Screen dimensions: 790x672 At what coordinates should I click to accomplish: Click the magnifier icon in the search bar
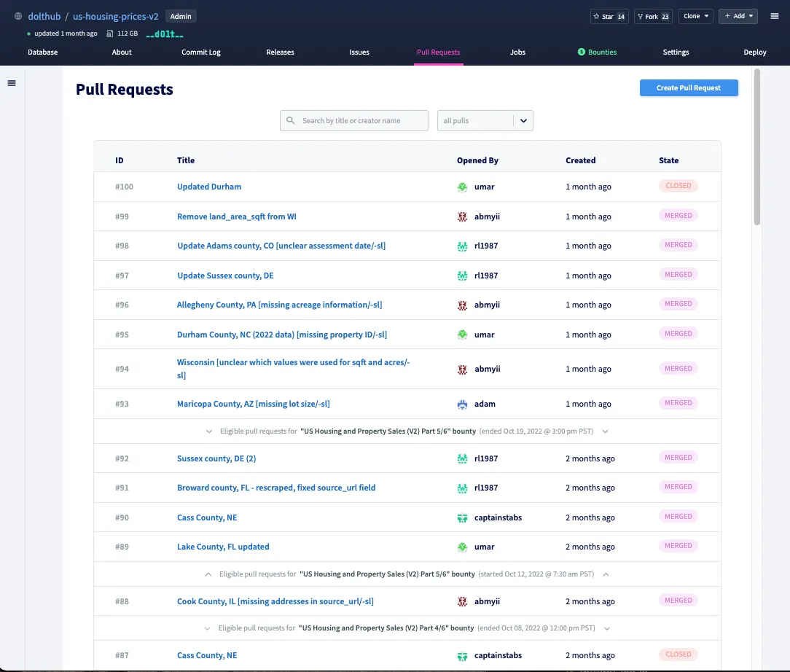(x=292, y=120)
